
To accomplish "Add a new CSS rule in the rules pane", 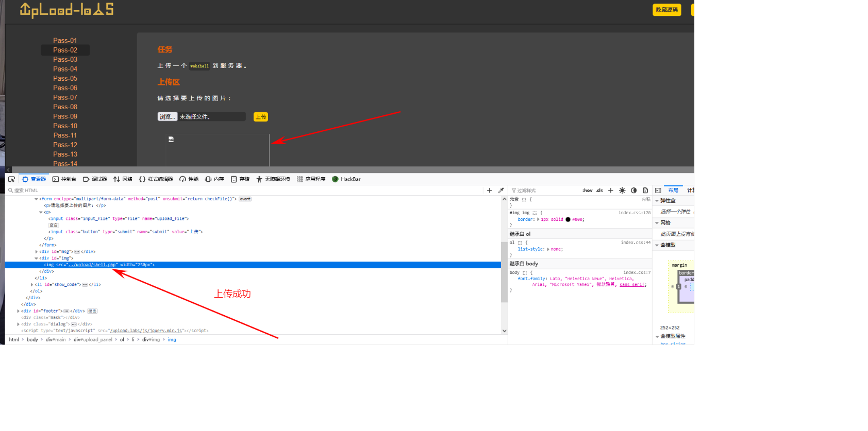I will click(611, 191).
